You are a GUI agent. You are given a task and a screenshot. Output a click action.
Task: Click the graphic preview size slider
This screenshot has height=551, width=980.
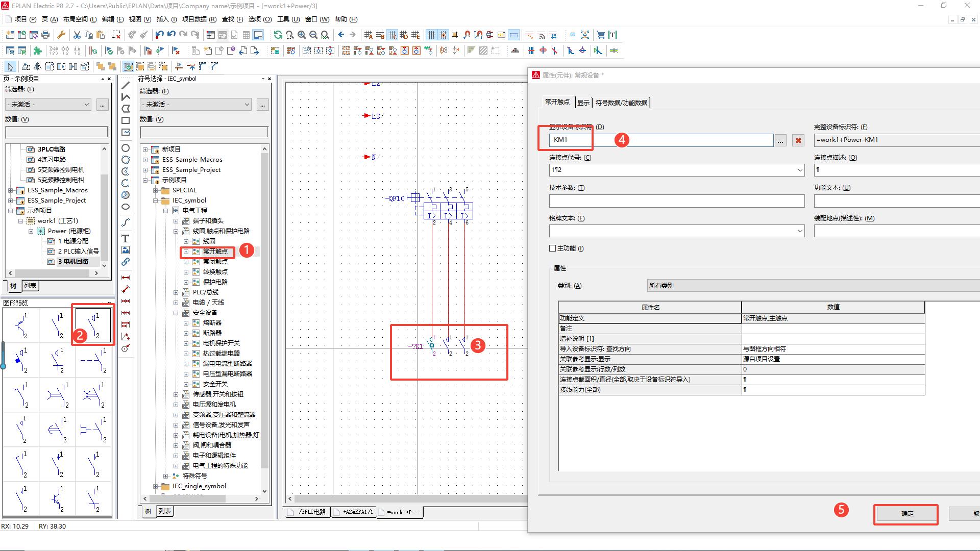[x=3, y=365]
